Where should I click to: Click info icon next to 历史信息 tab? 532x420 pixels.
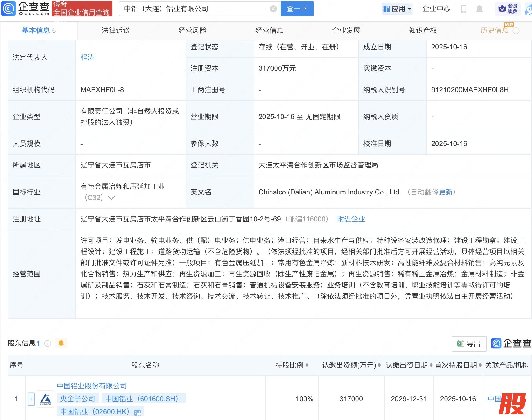coord(516,31)
